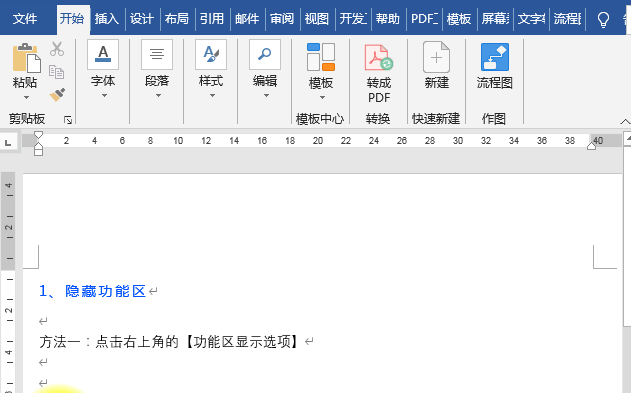Image resolution: width=631 pixels, height=393 pixels.
Task: Expand the 模板 dropdown arrow
Action: pos(322,98)
